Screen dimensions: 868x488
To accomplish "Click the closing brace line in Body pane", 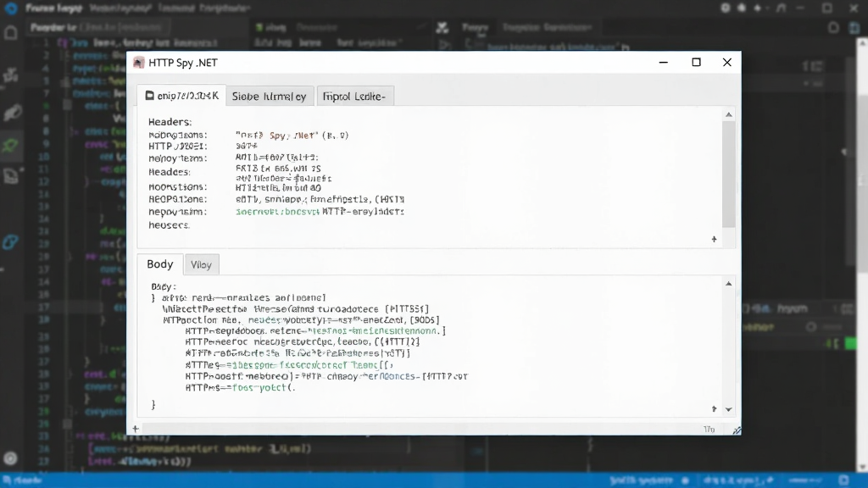I will click(x=153, y=404).
